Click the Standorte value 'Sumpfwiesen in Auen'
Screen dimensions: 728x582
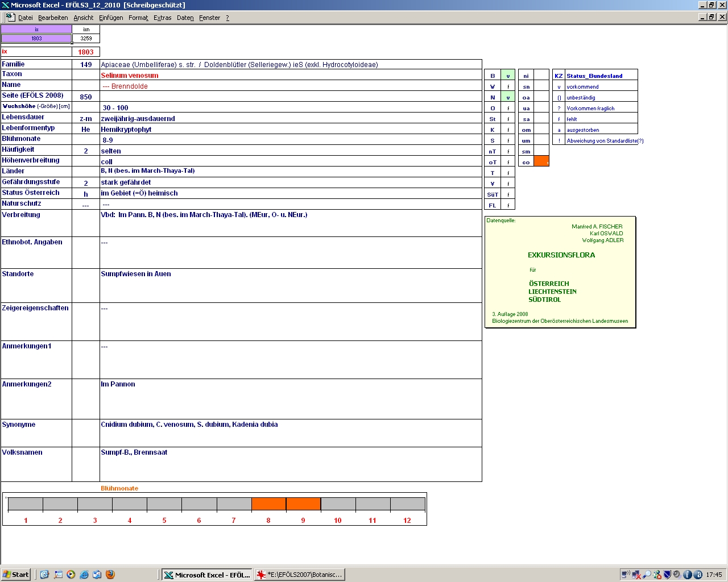(291, 285)
